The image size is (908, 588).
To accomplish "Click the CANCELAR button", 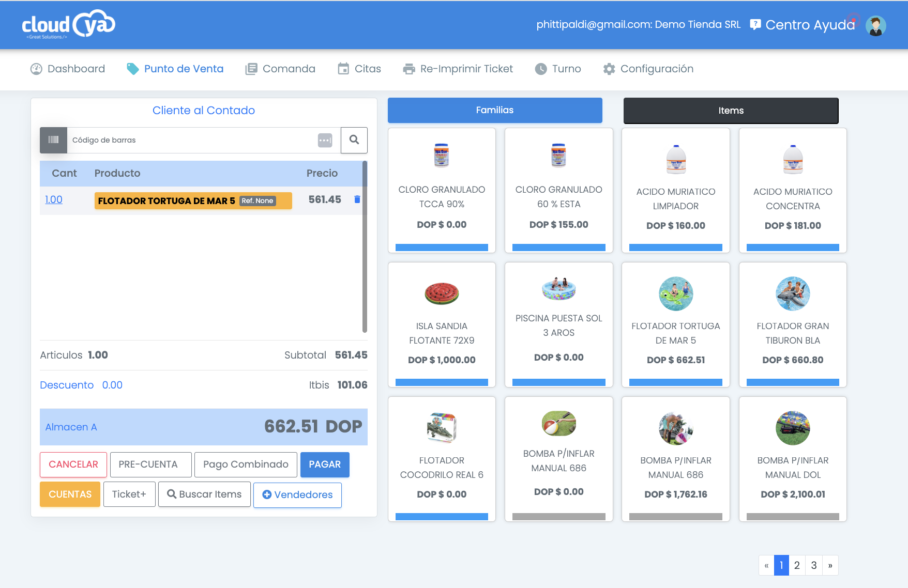I will [73, 465].
